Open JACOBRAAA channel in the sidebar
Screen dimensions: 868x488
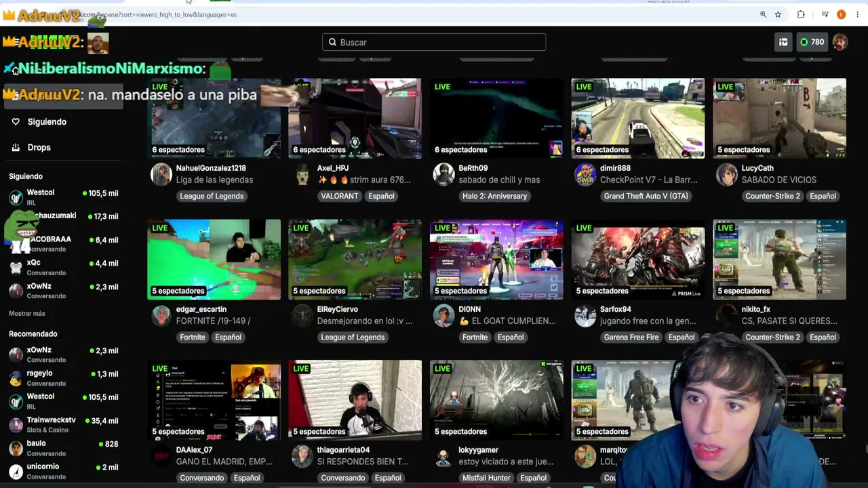(63, 244)
